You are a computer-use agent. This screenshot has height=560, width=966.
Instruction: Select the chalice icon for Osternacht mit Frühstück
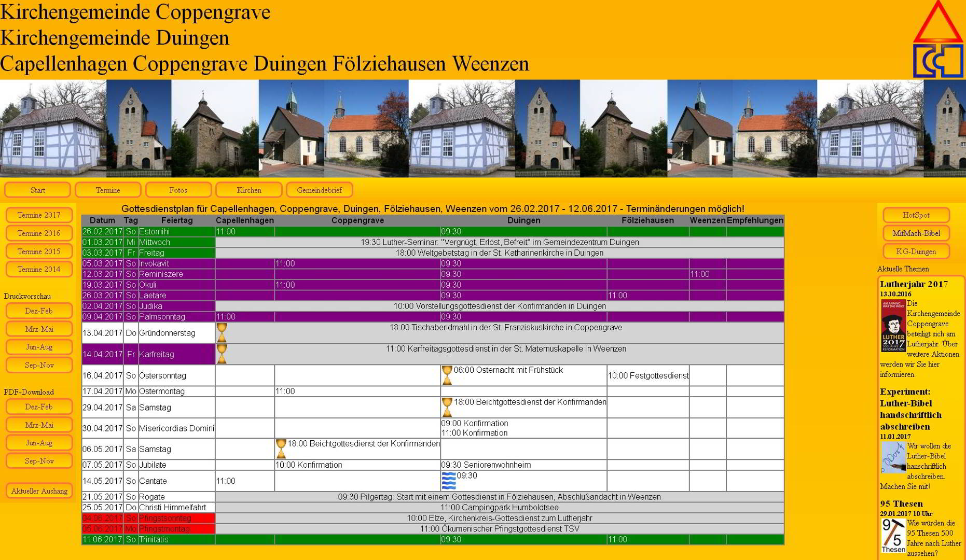tap(447, 374)
